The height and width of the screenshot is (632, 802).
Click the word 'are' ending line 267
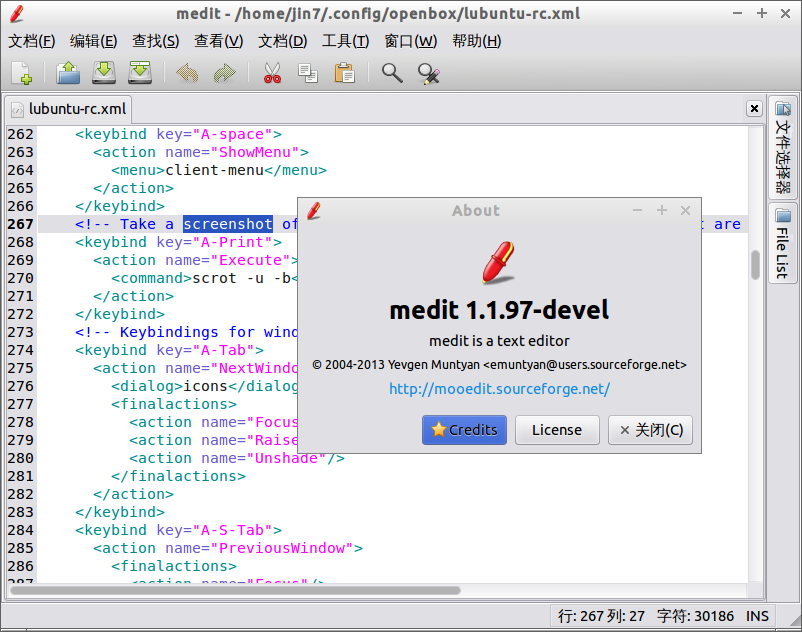tap(727, 224)
